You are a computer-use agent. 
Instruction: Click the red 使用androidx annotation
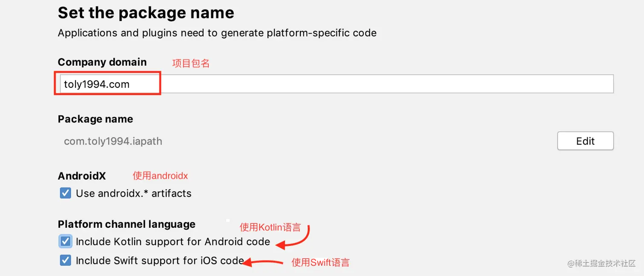[160, 175]
